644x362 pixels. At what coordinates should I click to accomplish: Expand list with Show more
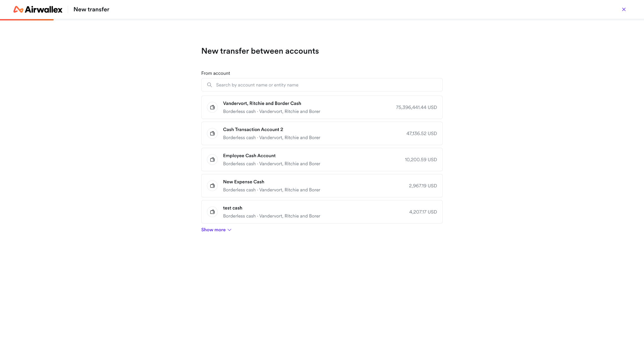pos(216,230)
